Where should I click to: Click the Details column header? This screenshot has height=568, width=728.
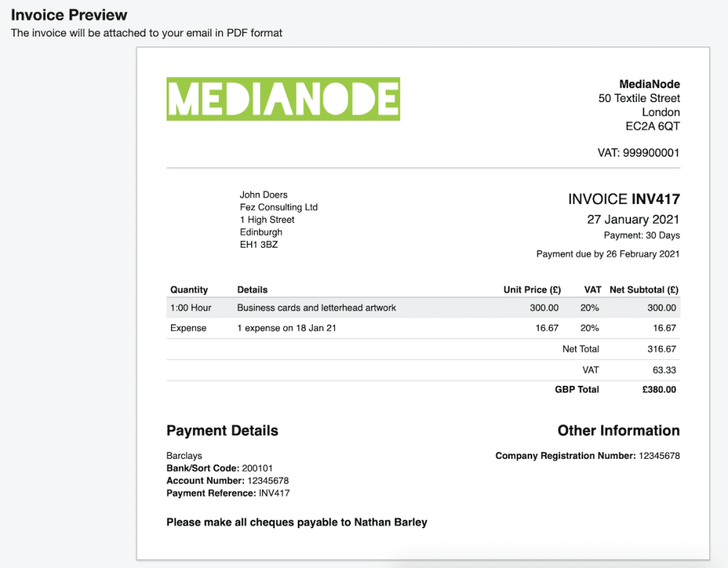[253, 290]
